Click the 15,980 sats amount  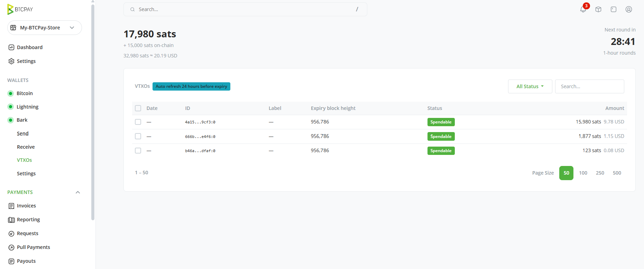coord(588,122)
